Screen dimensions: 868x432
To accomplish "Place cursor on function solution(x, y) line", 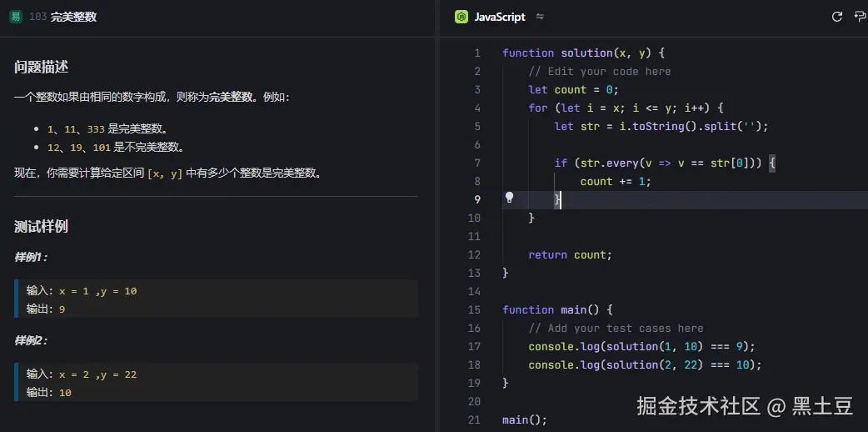I will tap(583, 53).
